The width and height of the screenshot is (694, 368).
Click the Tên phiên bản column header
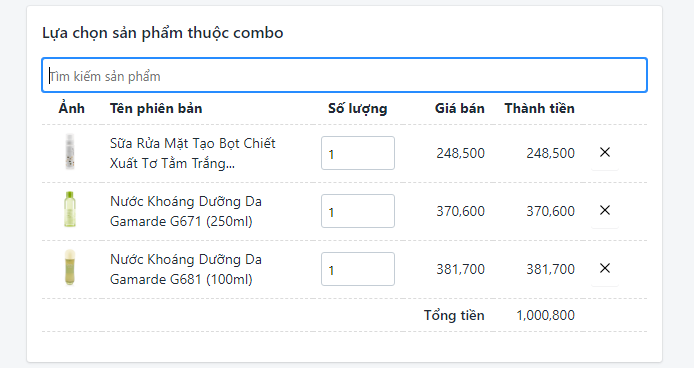pos(156,108)
